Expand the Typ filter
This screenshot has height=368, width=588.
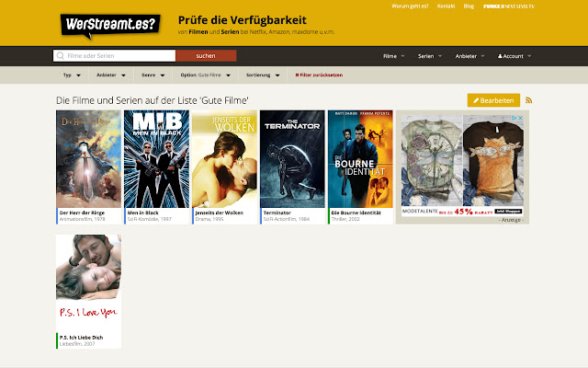pyautogui.click(x=72, y=75)
